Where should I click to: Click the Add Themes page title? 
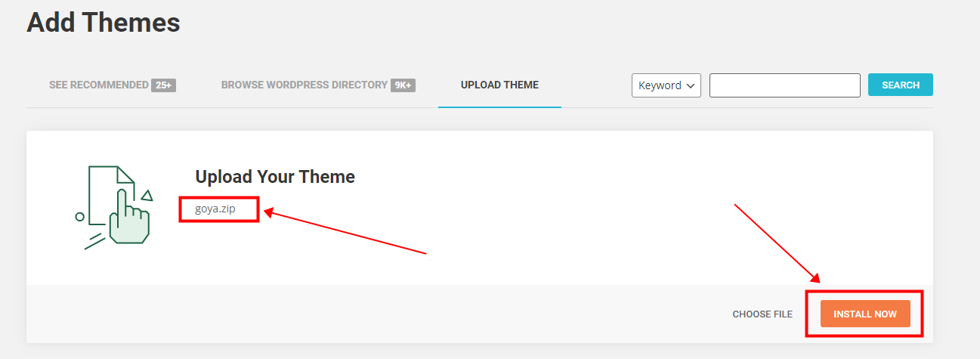[x=104, y=22]
